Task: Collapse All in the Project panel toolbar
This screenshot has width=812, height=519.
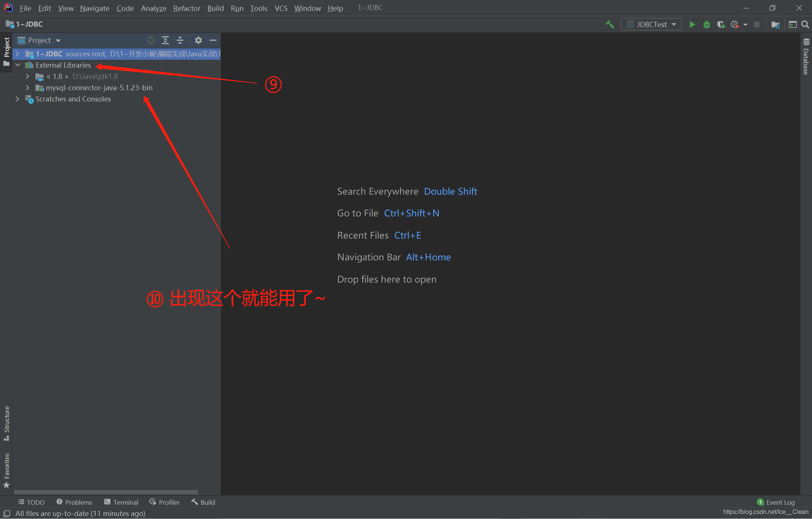Action: pyautogui.click(x=180, y=40)
